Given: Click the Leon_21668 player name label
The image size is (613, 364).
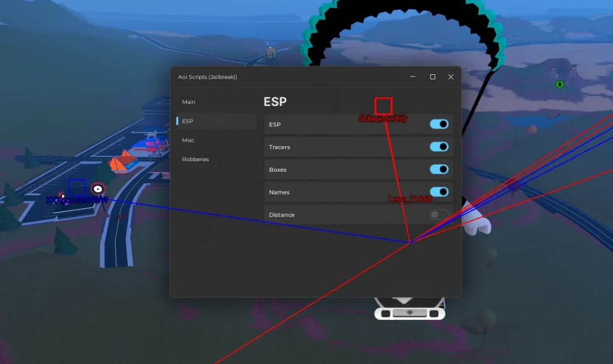Looking at the screenshot, I should tap(410, 199).
